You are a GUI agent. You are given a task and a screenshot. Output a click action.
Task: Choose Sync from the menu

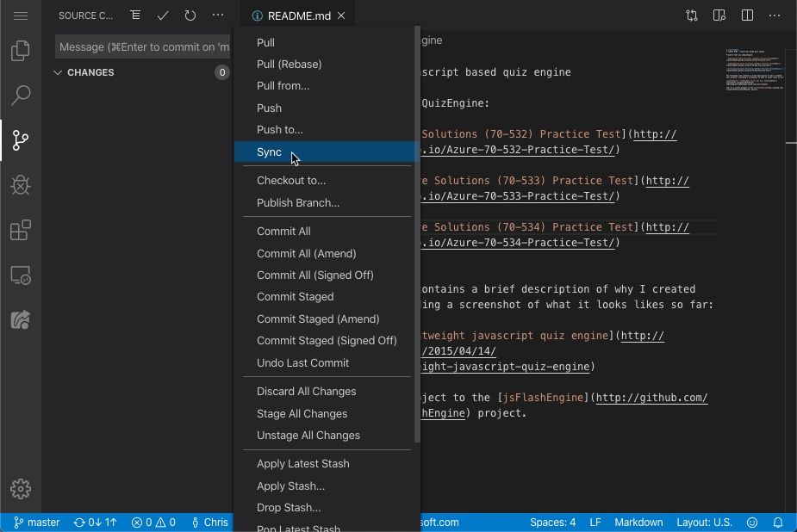[327, 152]
